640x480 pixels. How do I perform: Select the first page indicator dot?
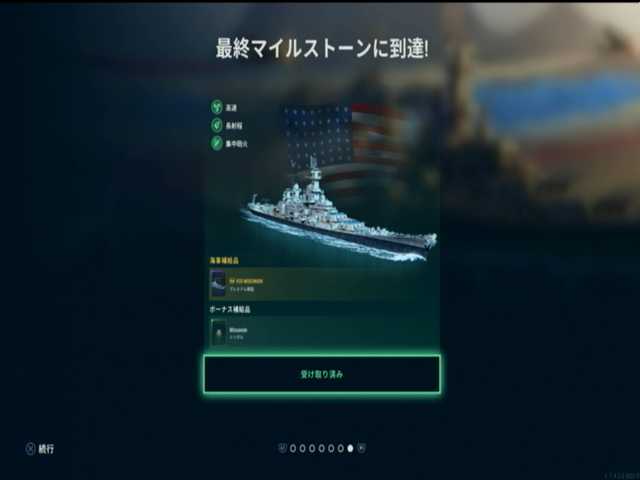(x=293, y=448)
